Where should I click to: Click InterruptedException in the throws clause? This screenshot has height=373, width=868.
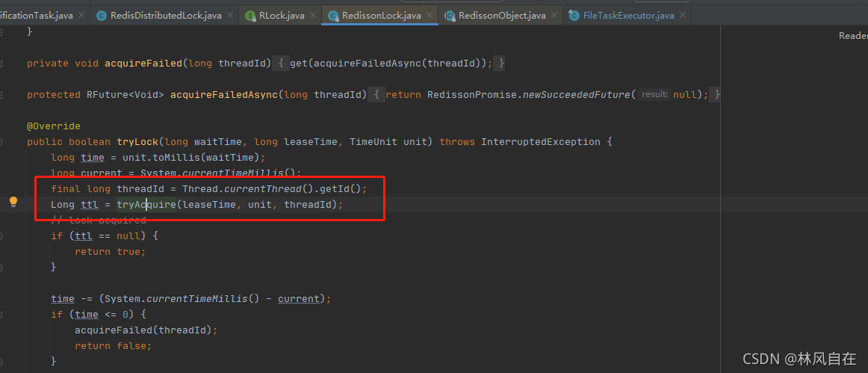tap(541, 142)
